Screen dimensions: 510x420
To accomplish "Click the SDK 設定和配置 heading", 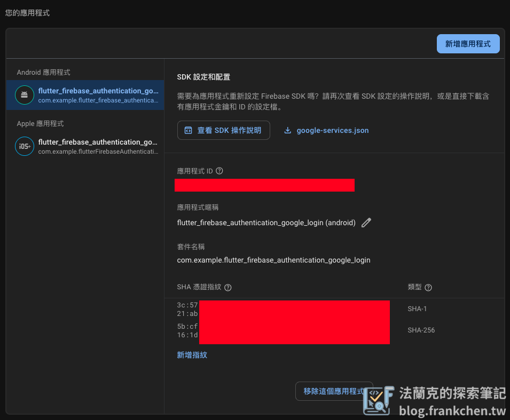I will (203, 77).
